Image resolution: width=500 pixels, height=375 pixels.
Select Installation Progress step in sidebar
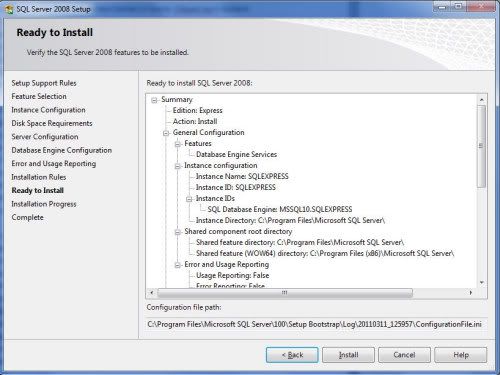[44, 204]
